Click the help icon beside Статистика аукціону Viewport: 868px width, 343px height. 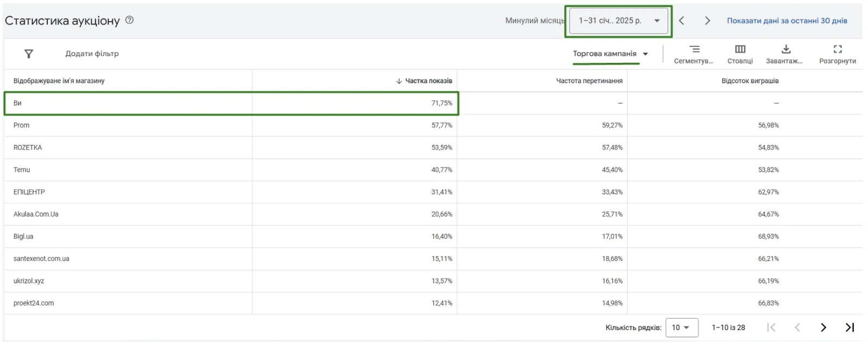129,20
